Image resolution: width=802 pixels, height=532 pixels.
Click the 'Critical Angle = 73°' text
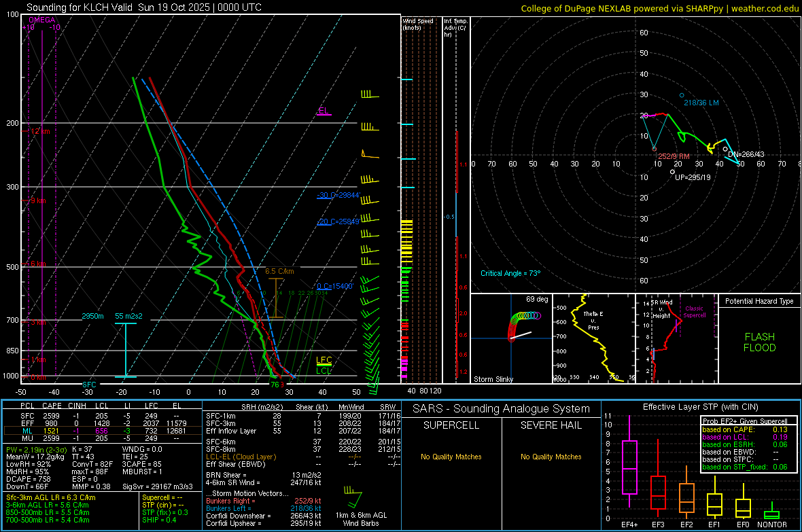510,273
